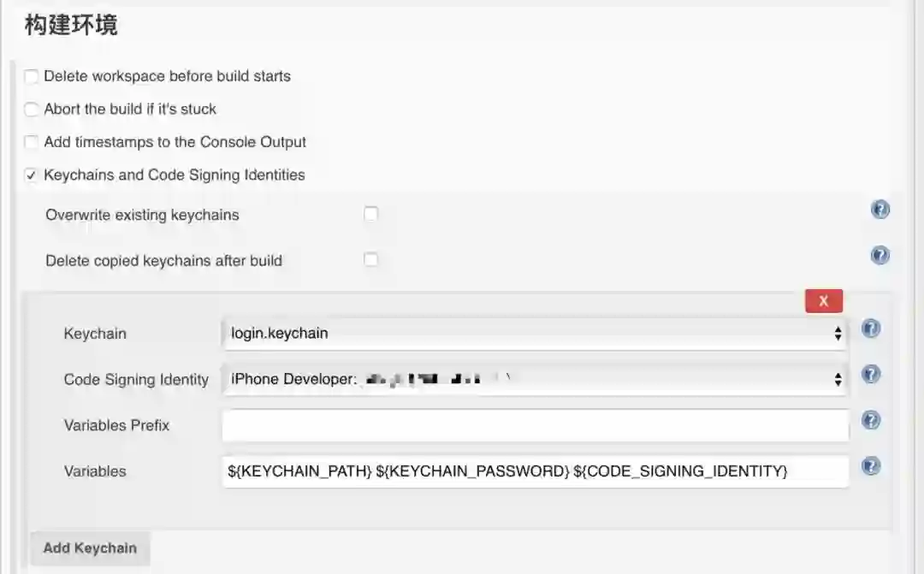Enable Add timestamps to the Console Output
Screen dimensions: 924x574
32,142
